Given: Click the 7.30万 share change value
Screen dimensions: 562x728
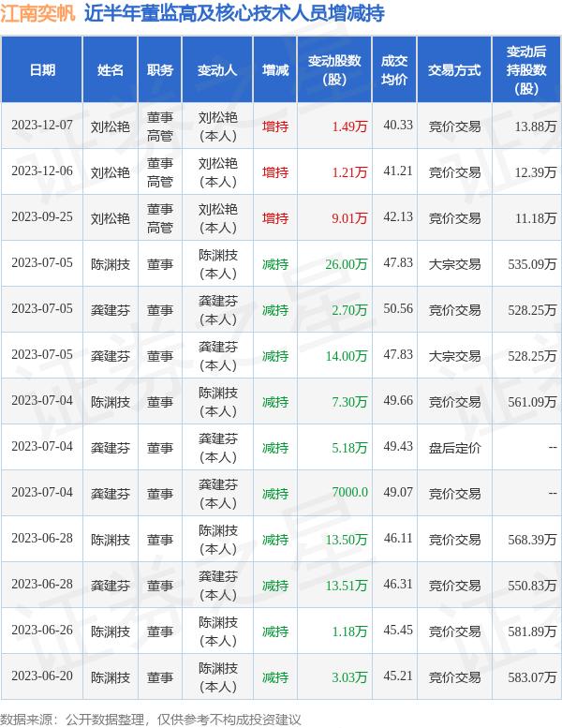Looking at the screenshot, I should pos(349,402).
